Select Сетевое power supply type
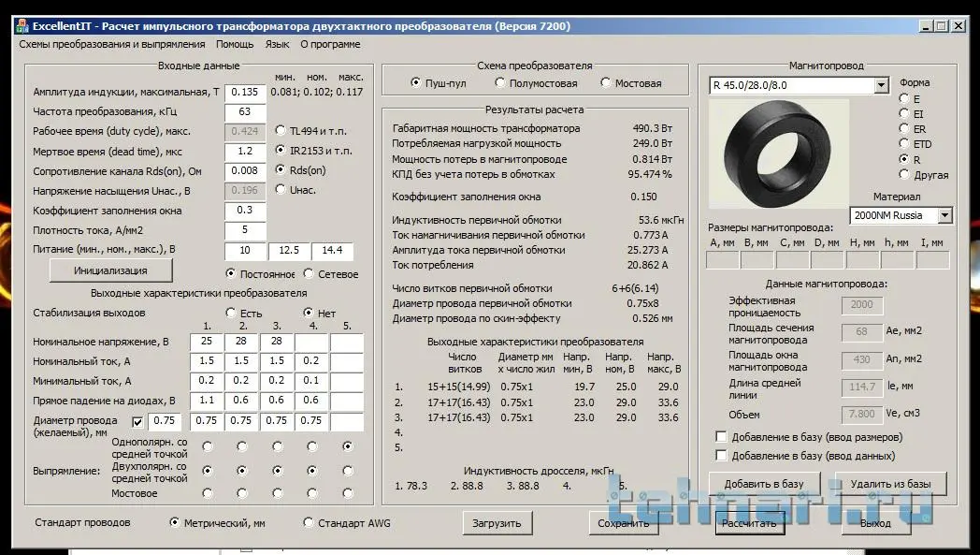The height and width of the screenshot is (555, 980). click(309, 273)
